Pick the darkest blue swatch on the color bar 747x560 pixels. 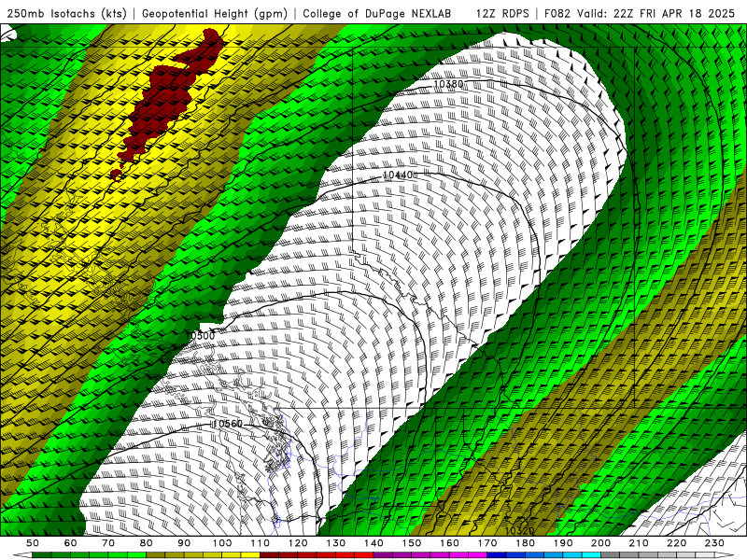coord(497,555)
